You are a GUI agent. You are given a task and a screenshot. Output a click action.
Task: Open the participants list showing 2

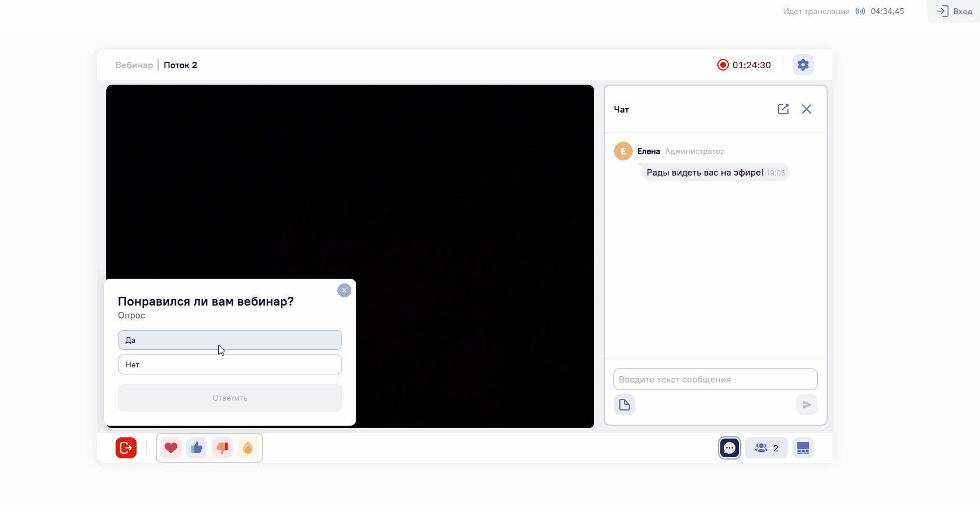766,448
